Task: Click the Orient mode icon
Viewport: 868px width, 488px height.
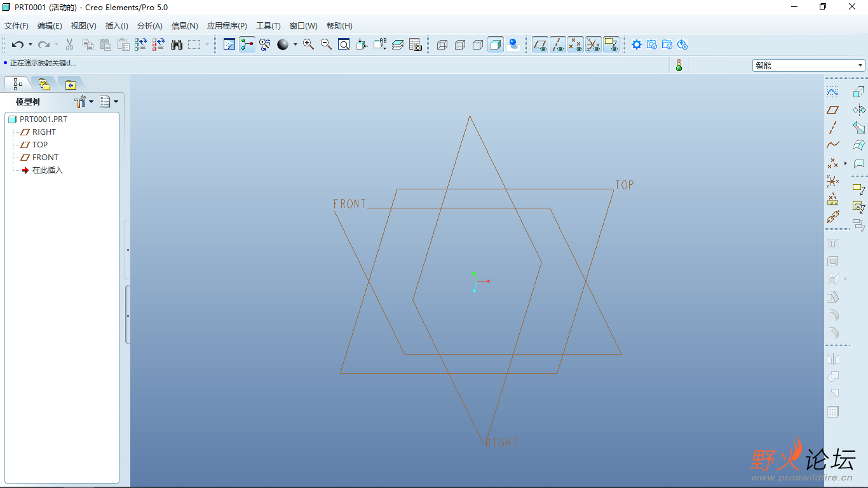Action: click(x=265, y=44)
